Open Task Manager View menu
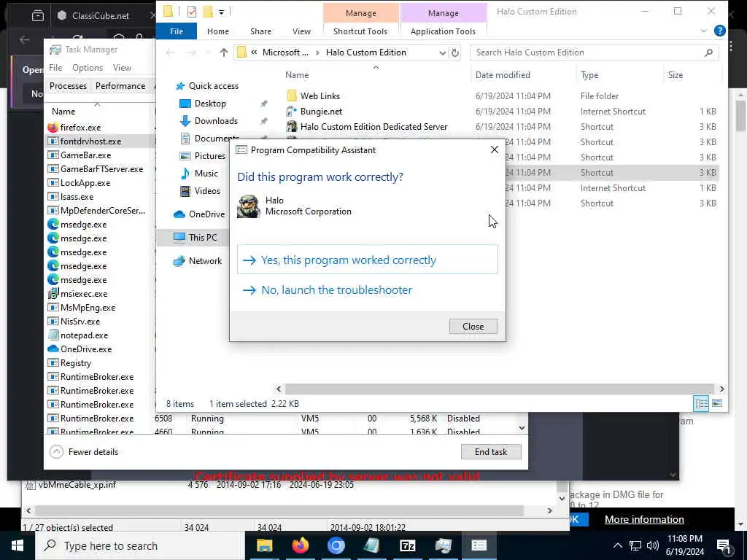 click(x=122, y=68)
